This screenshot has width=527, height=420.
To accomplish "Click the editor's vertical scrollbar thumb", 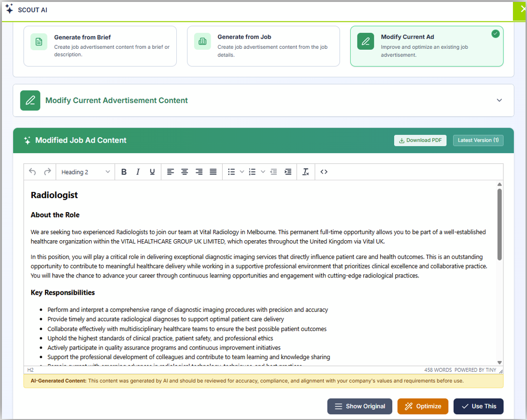I will click(x=499, y=225).
